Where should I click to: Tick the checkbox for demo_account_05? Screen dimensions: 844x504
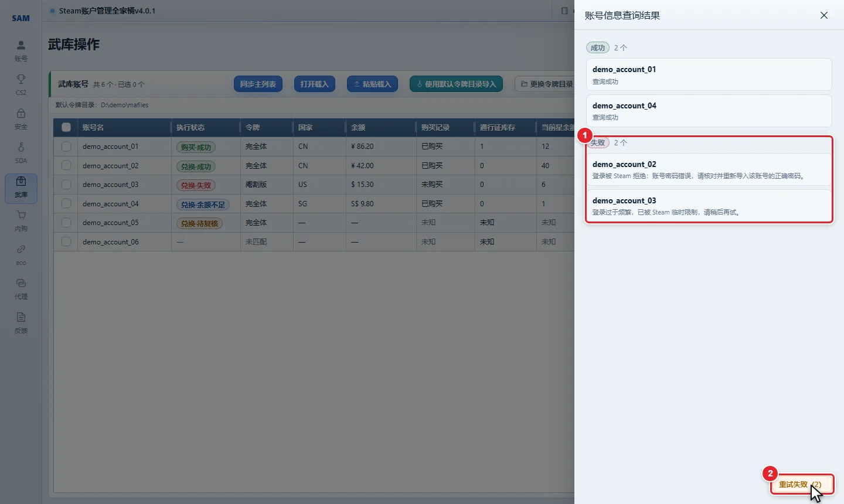(x=66, y=223)
